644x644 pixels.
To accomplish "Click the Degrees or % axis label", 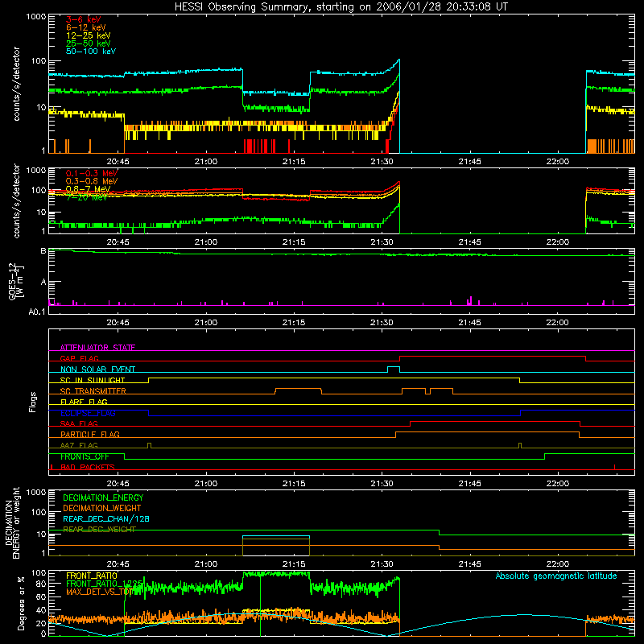I will (22, 603).
